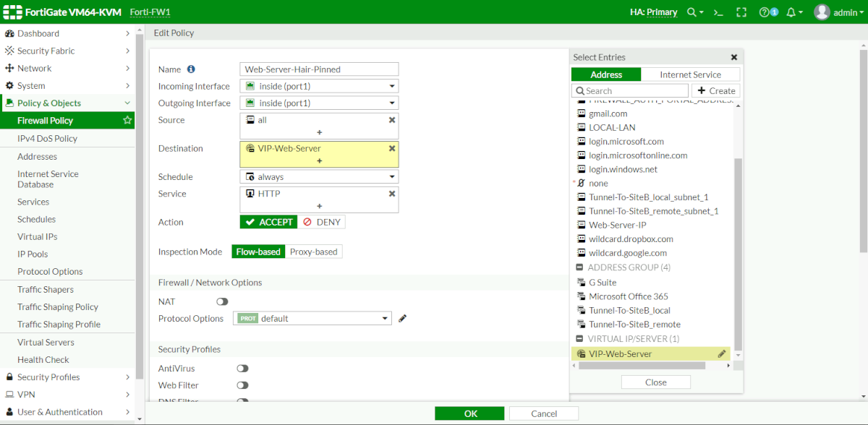Screen dimensions: 868x425
Task: Select ACCEPT action
Action: tap(268, 222)
